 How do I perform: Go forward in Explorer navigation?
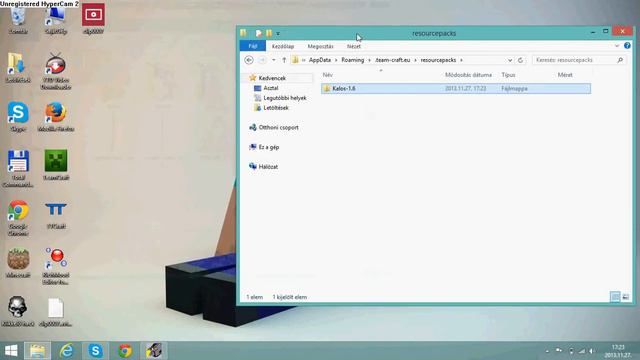point(262,60)
